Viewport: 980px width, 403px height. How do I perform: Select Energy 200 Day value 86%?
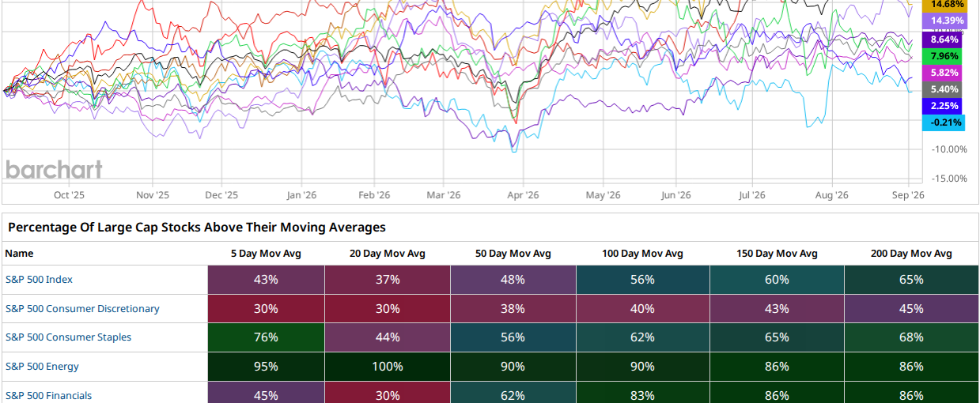pos(911,367)
